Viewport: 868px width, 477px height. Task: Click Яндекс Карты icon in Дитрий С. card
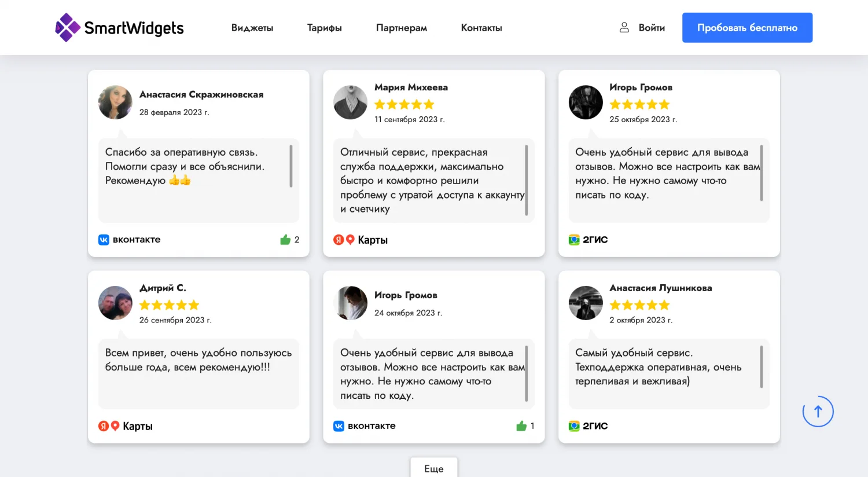coord(109,426)
